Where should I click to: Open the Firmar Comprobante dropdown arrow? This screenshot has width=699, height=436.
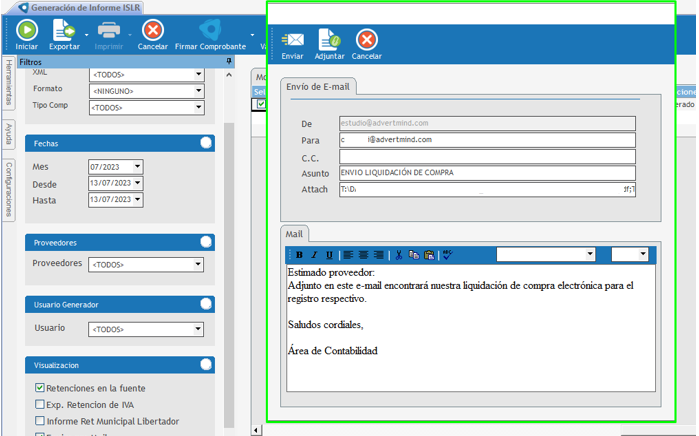(252, 35)
